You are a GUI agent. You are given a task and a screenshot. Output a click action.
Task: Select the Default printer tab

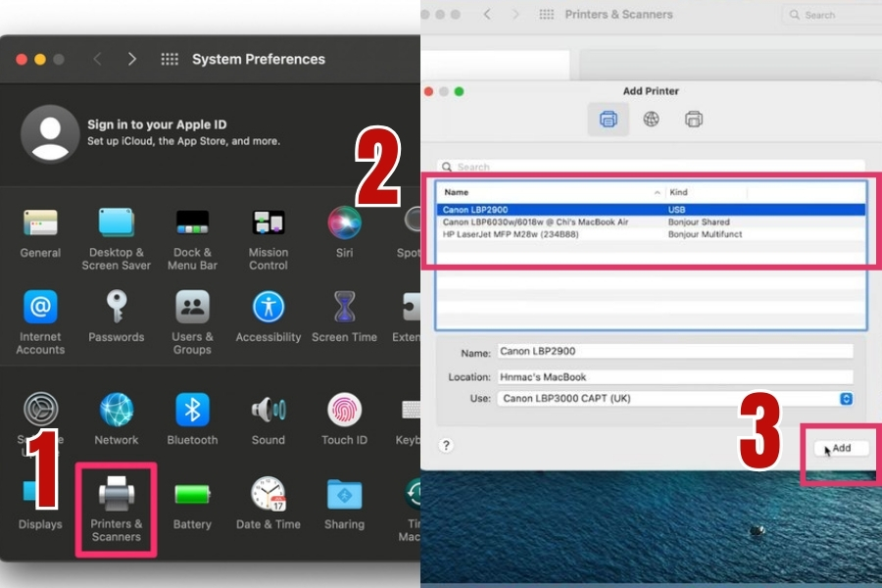608,120
